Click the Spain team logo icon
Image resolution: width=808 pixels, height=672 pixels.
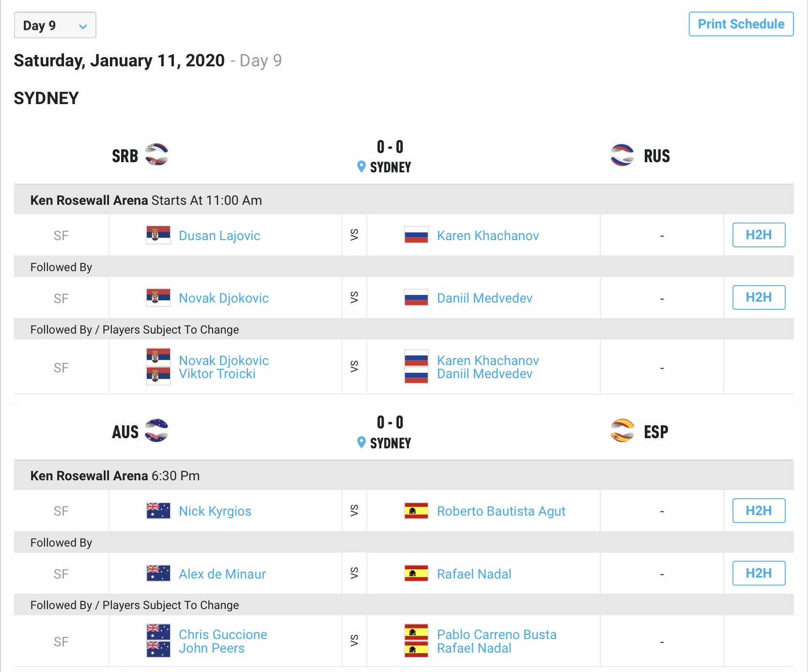point(622,430)
